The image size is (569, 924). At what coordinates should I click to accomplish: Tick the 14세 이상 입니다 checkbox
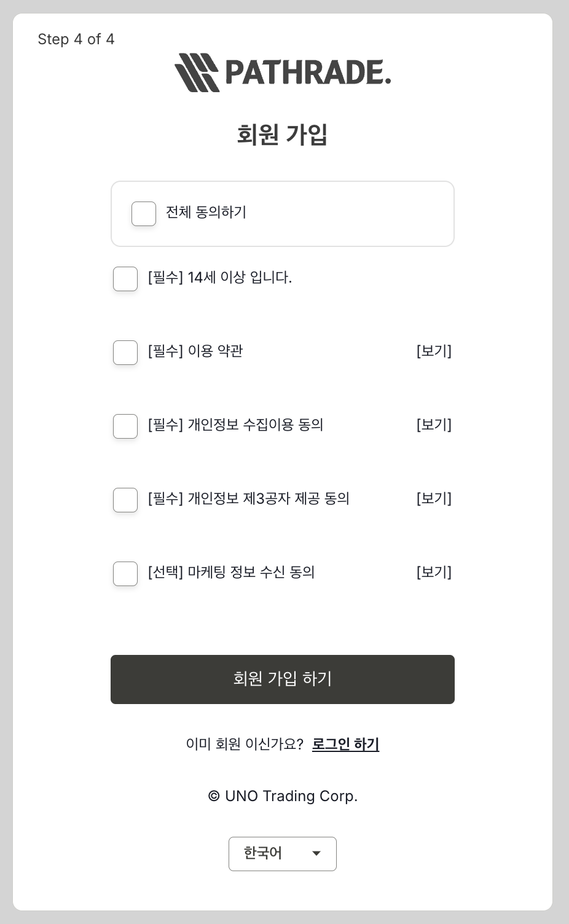click(x=125, y=279)
